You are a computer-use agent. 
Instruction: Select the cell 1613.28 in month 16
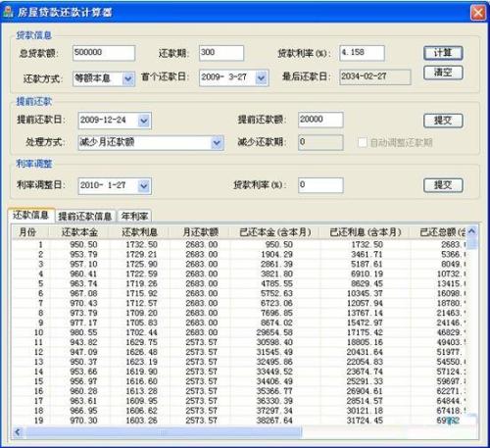tap(141, 391)
